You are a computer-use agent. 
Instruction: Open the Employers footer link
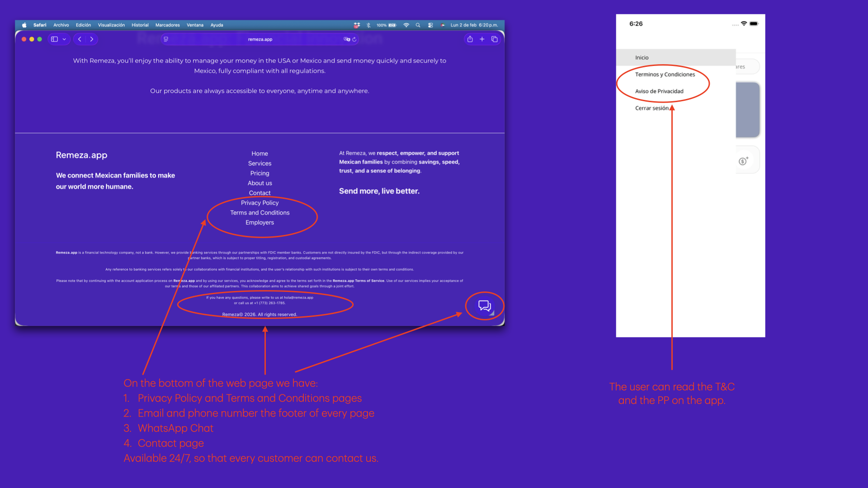click(x=259, y=223)
